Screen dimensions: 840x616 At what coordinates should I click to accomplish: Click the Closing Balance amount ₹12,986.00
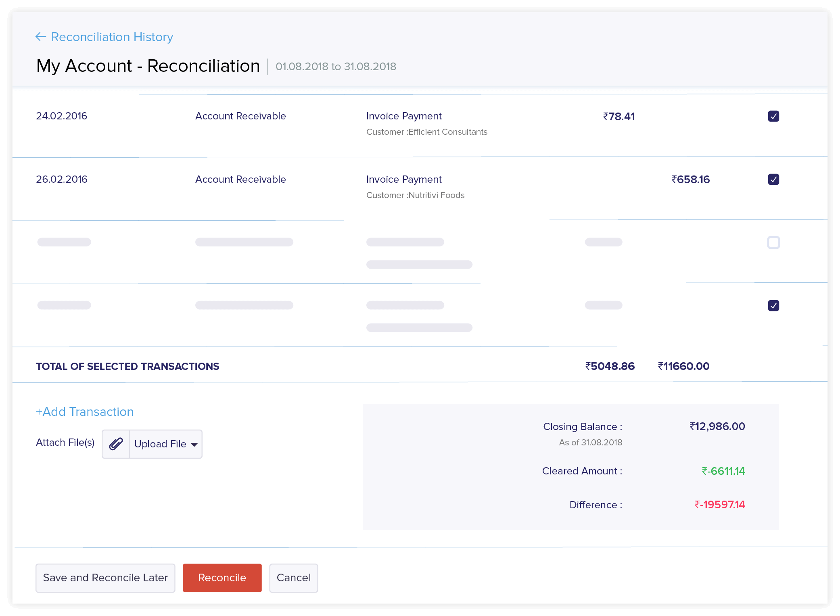(x=717, y=426)
